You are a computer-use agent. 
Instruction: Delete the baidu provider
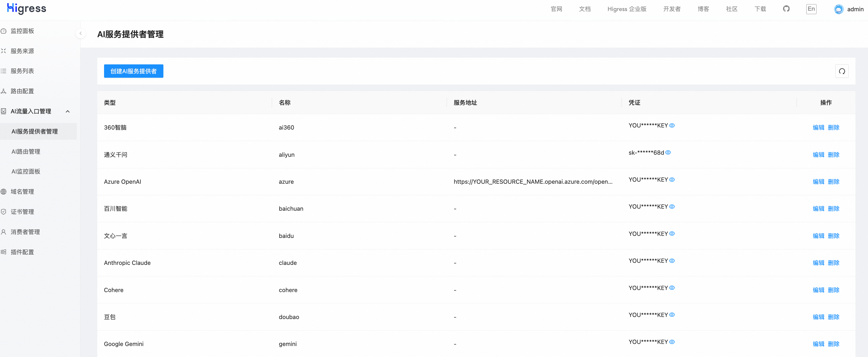click(x=834, y=236)
